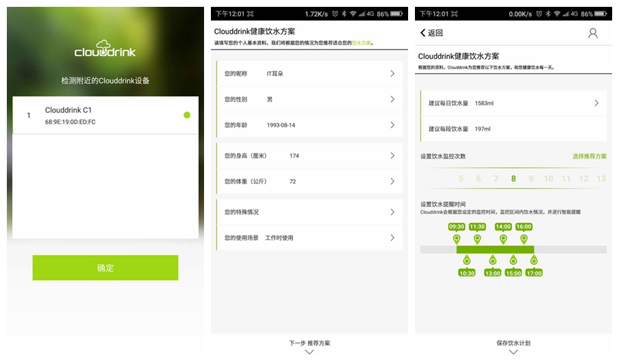Open the 您的年龄 birthday row chevron

(392, 125)
